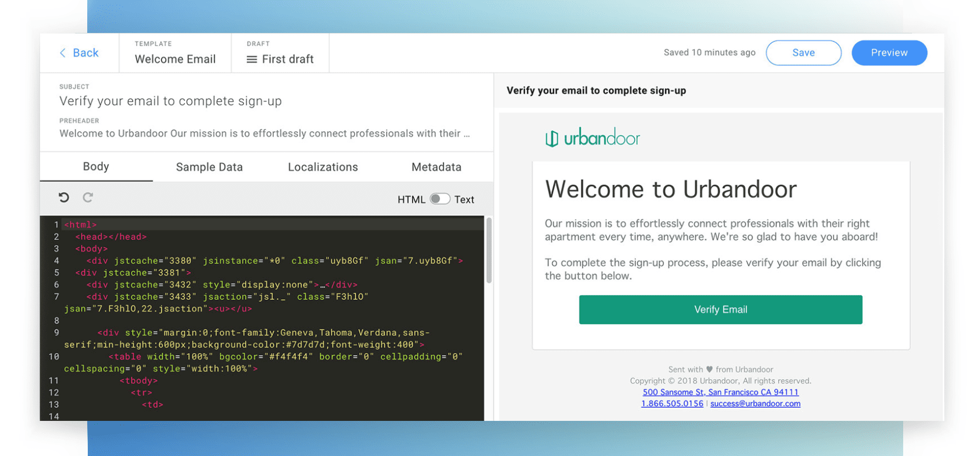Click the redo arrow icon

tap(88, 198)
